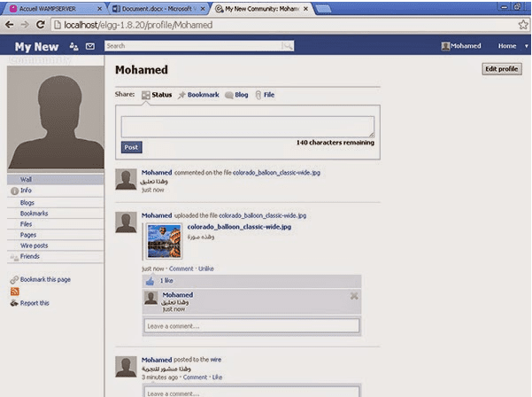Select the Status share tab
This screenshot has width=532, height=397.
(x=157, y=94)
